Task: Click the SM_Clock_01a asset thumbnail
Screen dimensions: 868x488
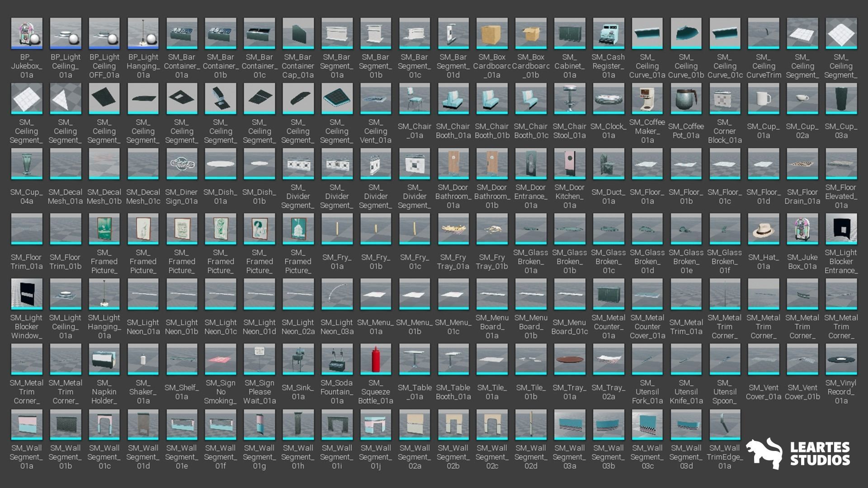Action: tap(609, 99)
